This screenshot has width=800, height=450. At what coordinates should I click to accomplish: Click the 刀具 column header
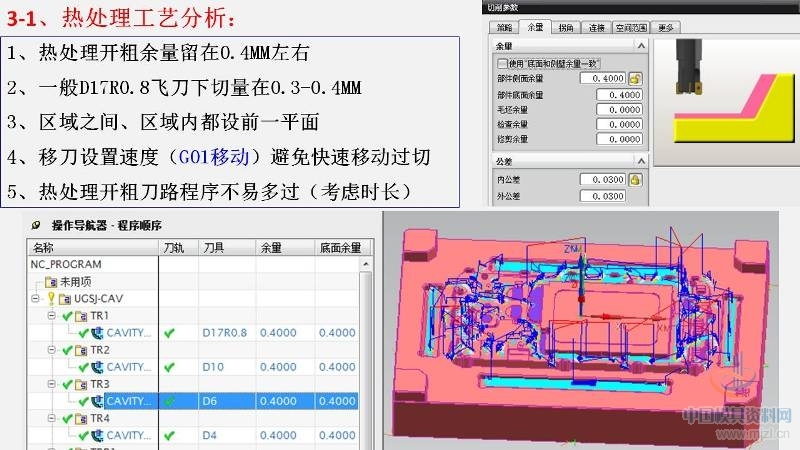[213, 247]
